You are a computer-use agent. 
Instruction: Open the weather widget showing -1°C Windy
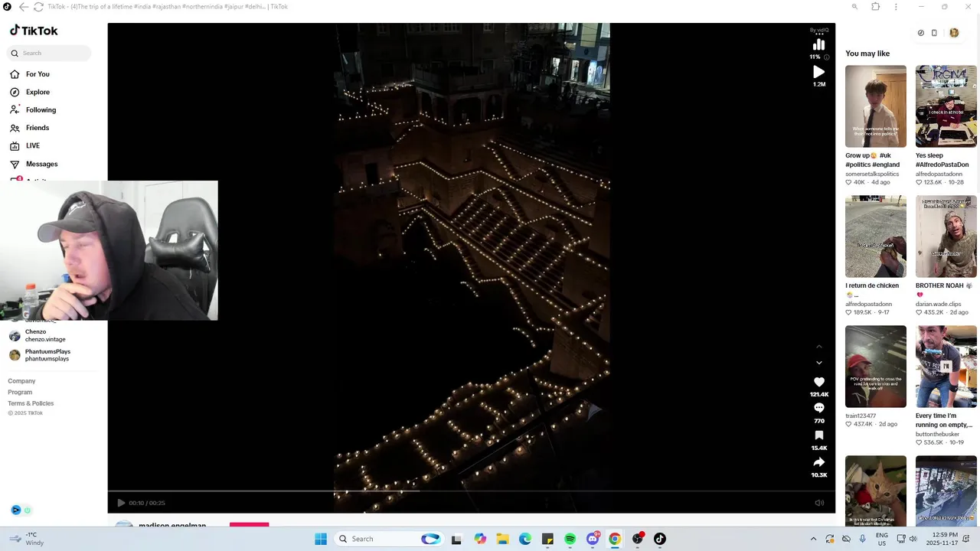(x=25, y=539)
